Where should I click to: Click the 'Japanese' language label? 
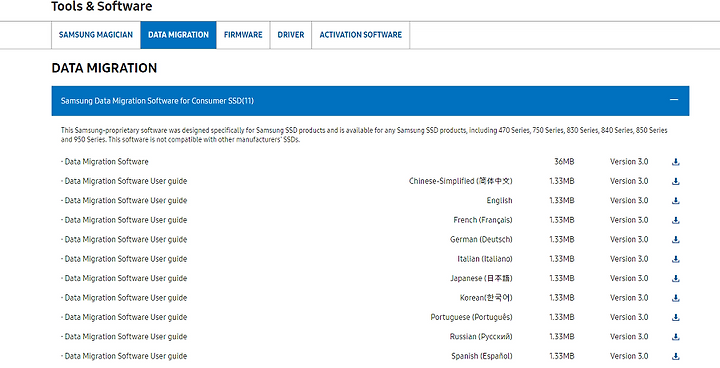[481, 278]
